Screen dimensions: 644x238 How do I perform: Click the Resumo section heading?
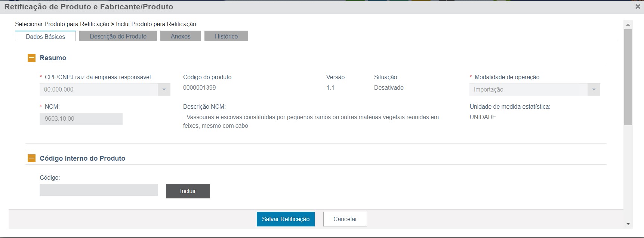(53, 58)
